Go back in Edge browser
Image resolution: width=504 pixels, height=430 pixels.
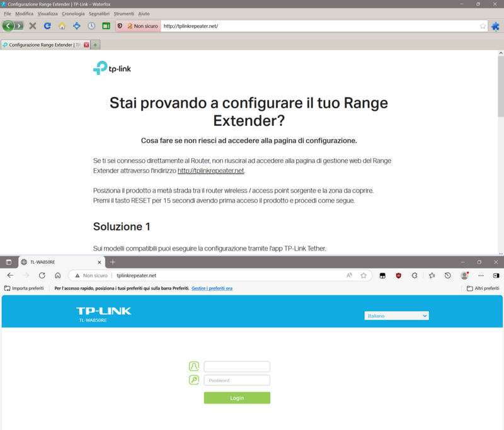click(x=10, y=275)
